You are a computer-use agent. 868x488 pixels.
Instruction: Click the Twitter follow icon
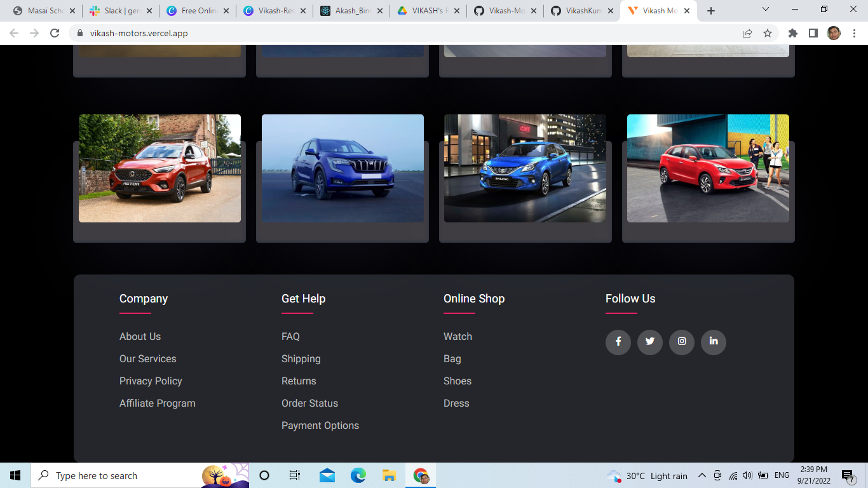click(649, 342)
